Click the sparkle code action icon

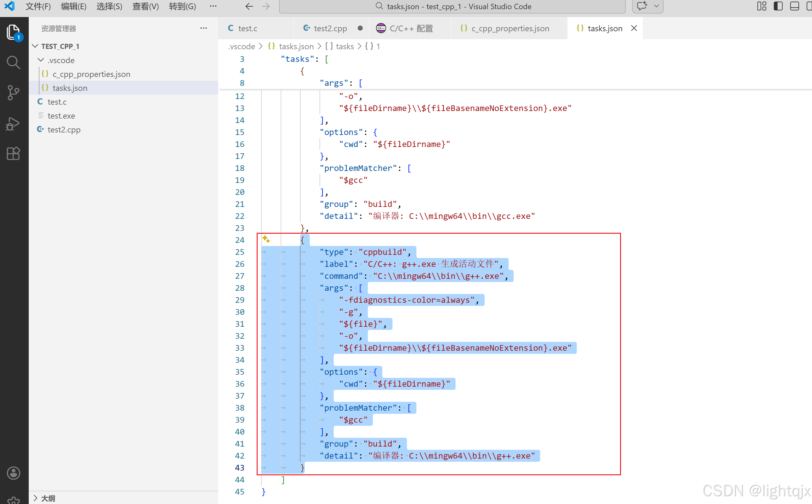pyautogui.click(x=266, y=239)
